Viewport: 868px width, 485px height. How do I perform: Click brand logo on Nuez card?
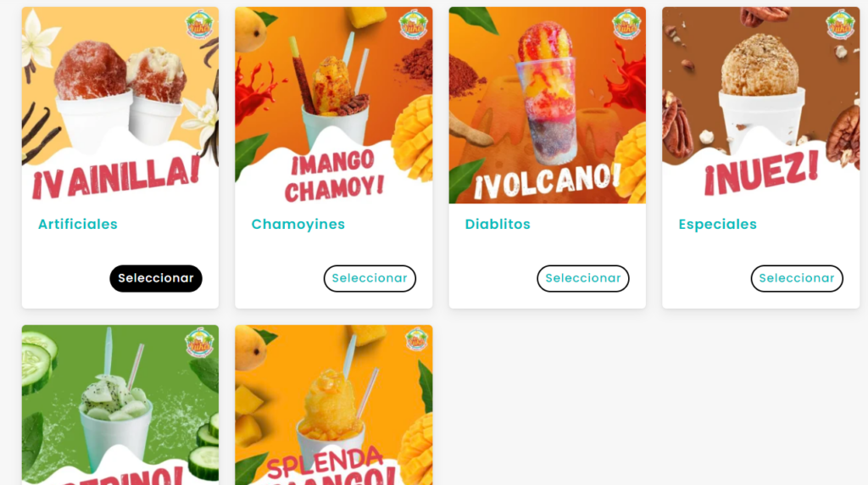840,25
